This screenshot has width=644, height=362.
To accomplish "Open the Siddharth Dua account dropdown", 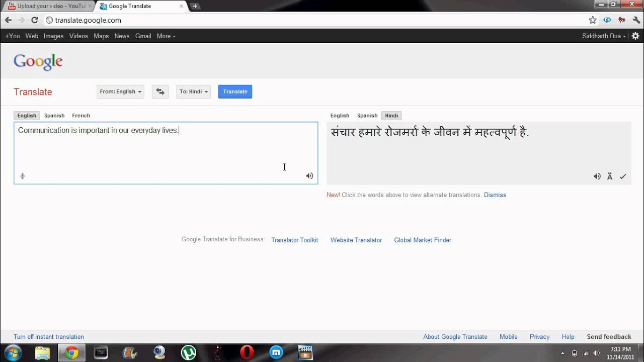I will 604,36.
